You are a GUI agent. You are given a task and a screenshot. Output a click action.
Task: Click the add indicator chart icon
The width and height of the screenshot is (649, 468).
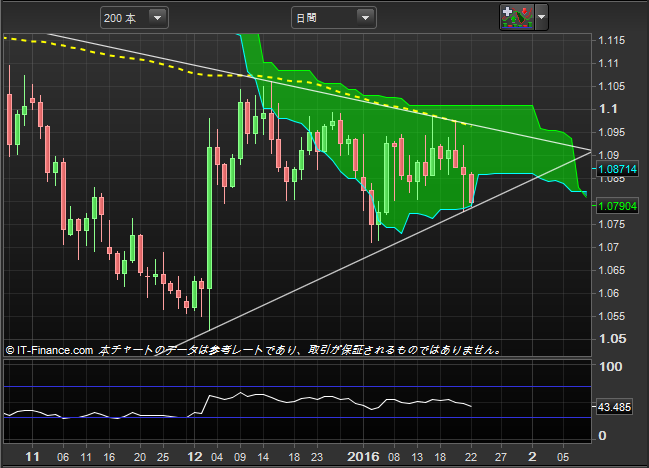tap(517, 17)
